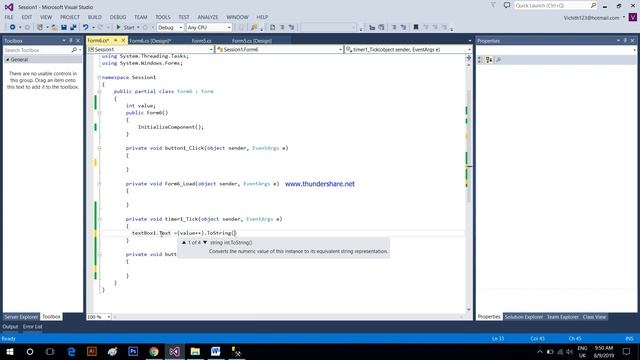Open the ANALYZE menu
The height and width of the screenshot is (360, 640).
pyautogui.click(x=208, y=17)
